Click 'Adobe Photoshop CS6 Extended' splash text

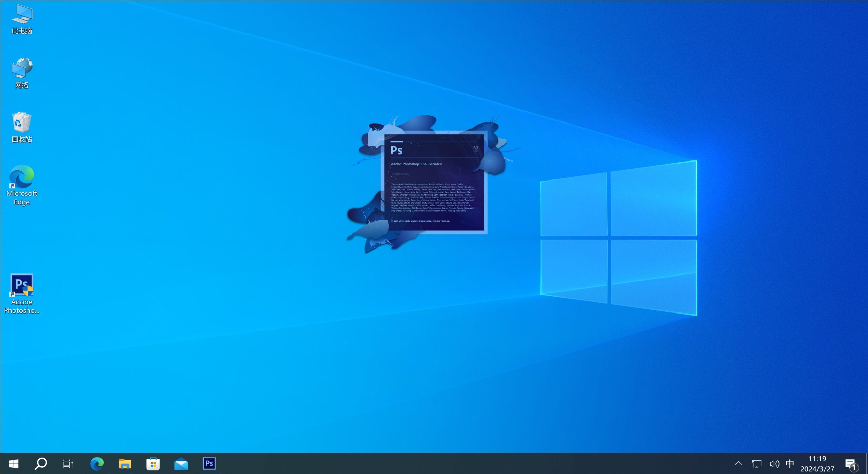coord(416,164)
